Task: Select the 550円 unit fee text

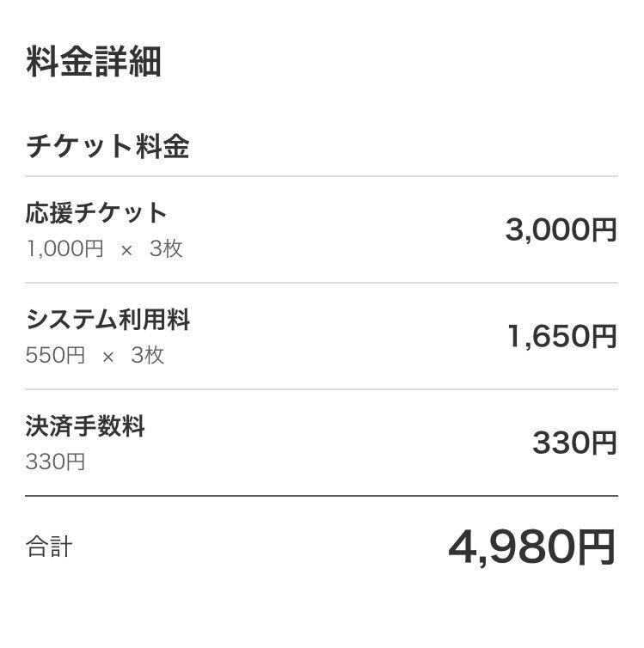Action: pos(55,356)
